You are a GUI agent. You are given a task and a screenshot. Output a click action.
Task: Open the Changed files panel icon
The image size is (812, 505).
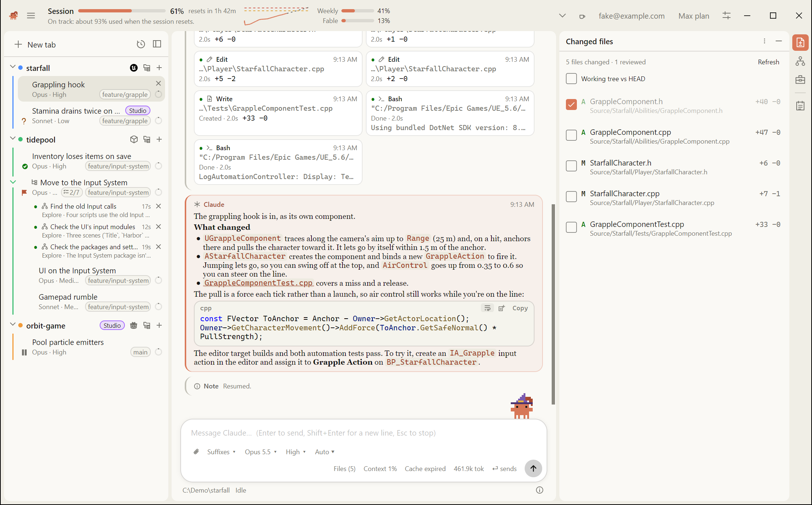click(800, 42)
